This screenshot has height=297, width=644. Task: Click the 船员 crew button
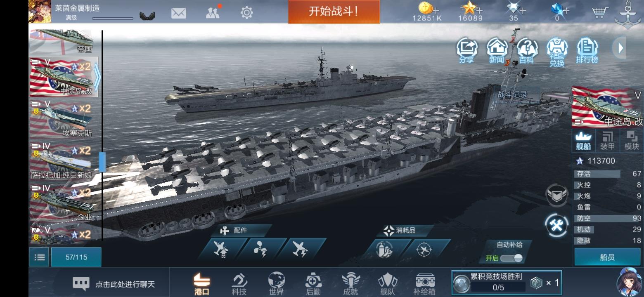coord(607,257)
